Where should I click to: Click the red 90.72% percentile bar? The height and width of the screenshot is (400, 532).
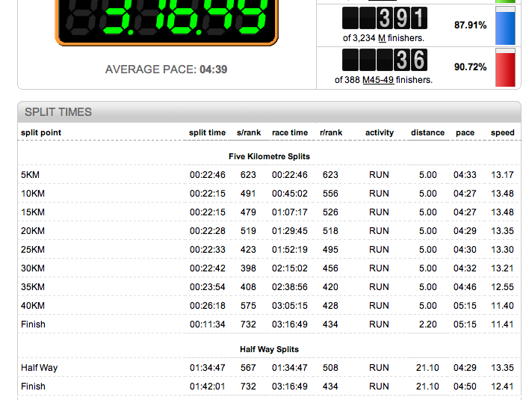coord(505,67)
